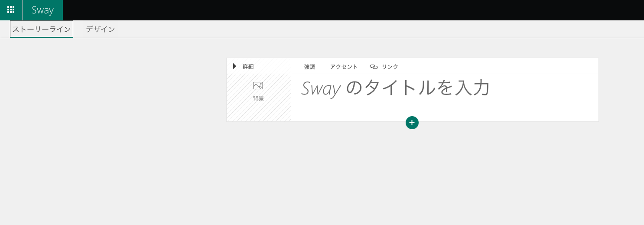
Task: Expand the 詳細 disclosure triangle
Action: [x=234, y=66]
